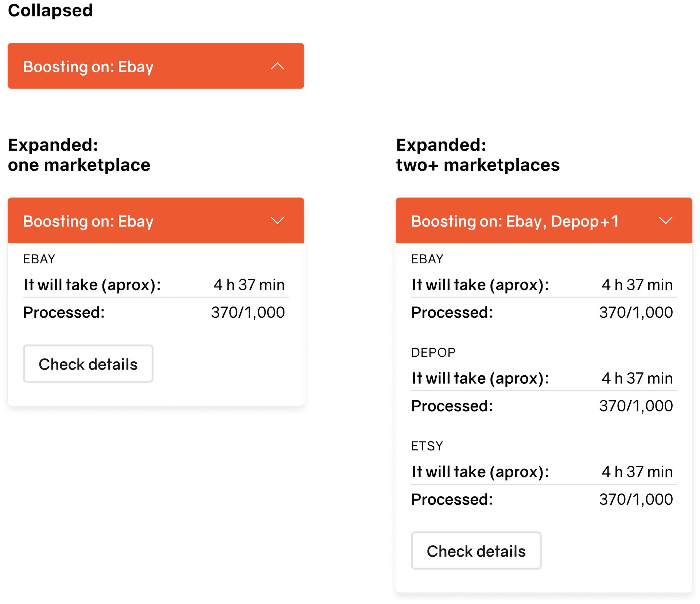Click the ETSY section label
Image resolution: width=700 pixels, height=604 pixels.
point(427,446)
